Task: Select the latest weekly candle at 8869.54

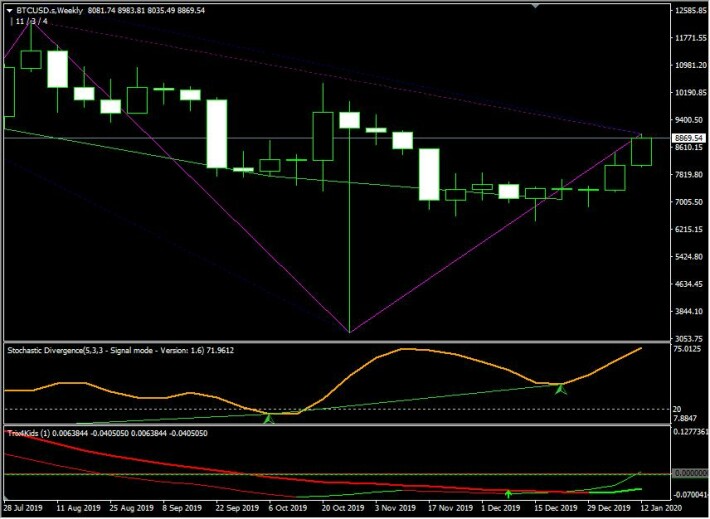Action: tap(642, 152)
